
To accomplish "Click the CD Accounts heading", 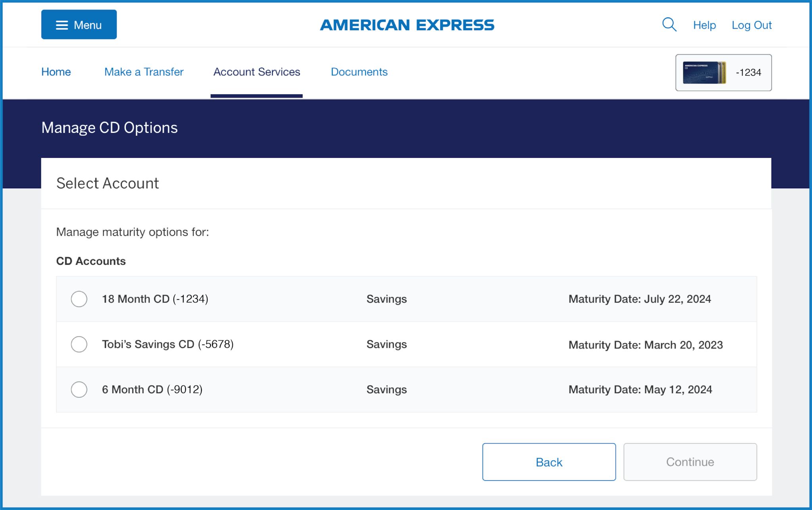I will tap(91, 261).
